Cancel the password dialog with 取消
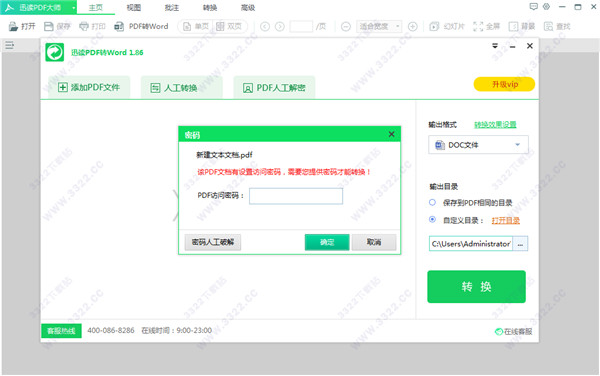600x376 pixels. [x=374, y=242]
